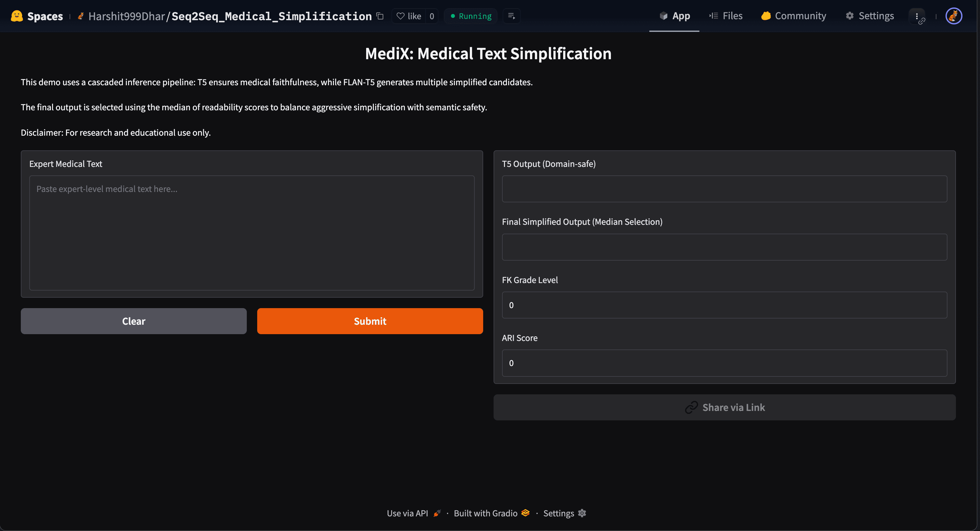Switch to the Files tab
This screenshot has height=531, width=980.
tap(725, 16)
